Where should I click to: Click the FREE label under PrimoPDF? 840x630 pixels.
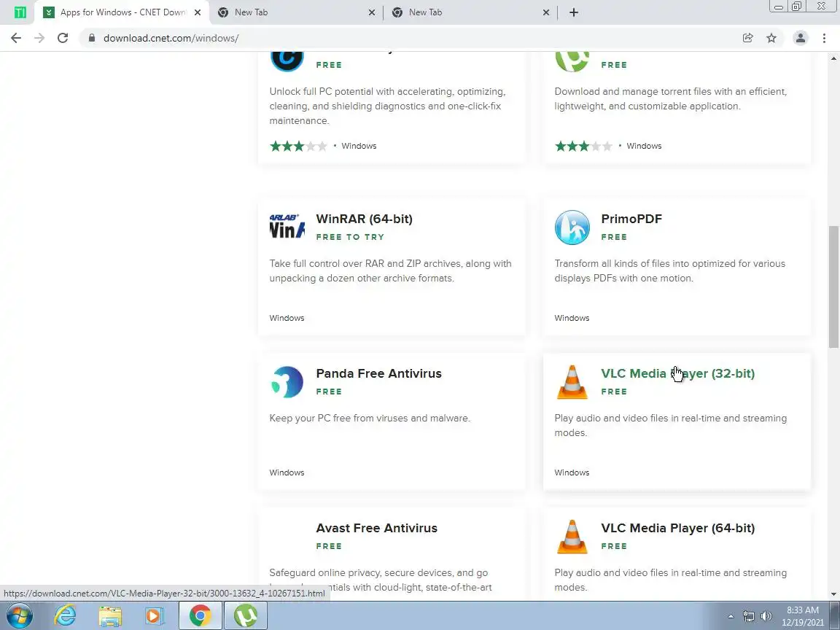[614, 237]
